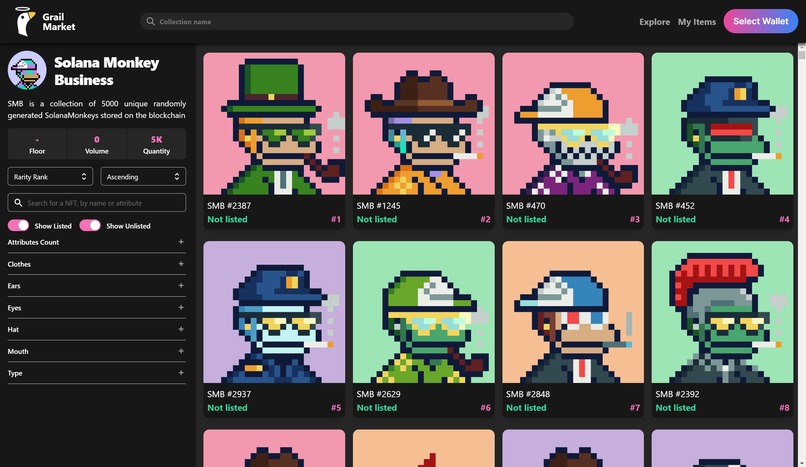
Task: Open SMB #2937 NFT image
Action: point(274,312)
